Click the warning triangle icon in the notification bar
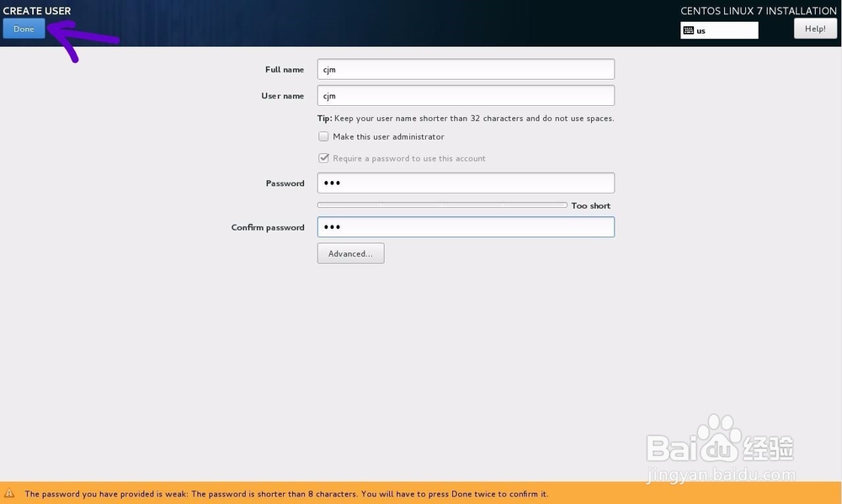Screen dimensions: 842x504 pyautogui.click(x=11, y=494)
